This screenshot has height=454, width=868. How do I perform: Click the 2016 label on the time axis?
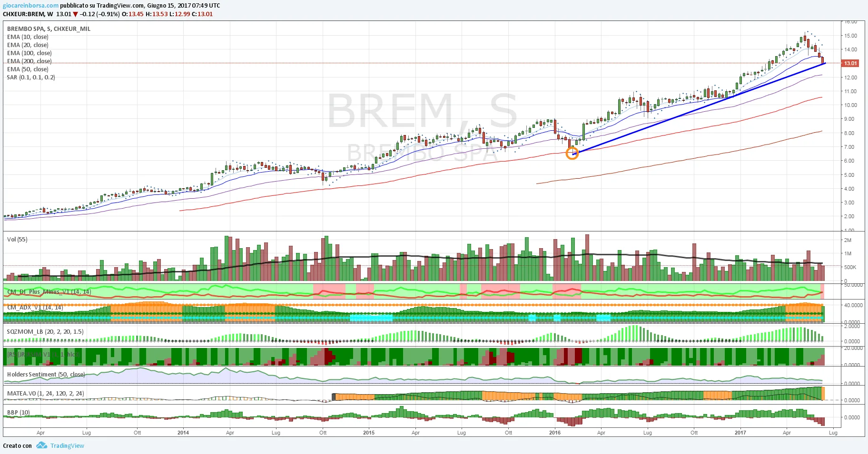[x=555, y=433]
